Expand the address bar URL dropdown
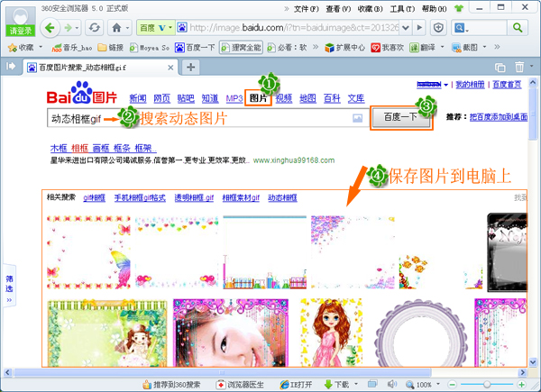The height and width of the screenshot is (392, 541). (x=406, y=28)
